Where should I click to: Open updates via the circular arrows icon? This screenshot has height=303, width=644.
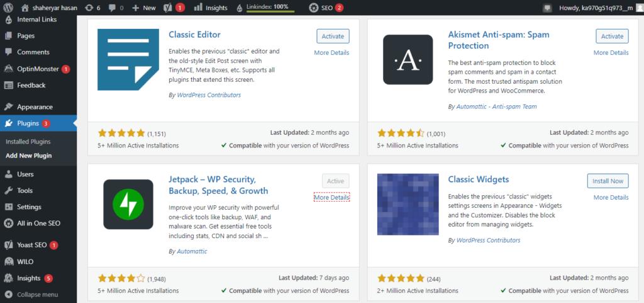pyautogui.click(x=89, y=8)
